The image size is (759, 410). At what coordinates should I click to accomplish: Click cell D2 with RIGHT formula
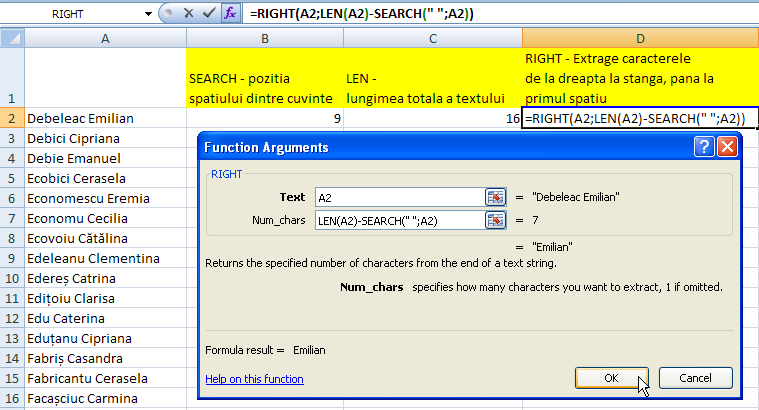pos(639,118)
